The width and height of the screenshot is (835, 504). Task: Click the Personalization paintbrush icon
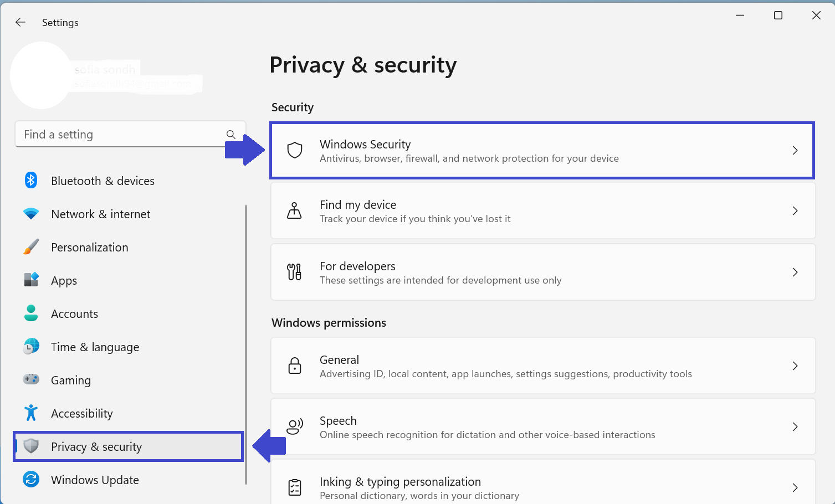tap(31, 247)
